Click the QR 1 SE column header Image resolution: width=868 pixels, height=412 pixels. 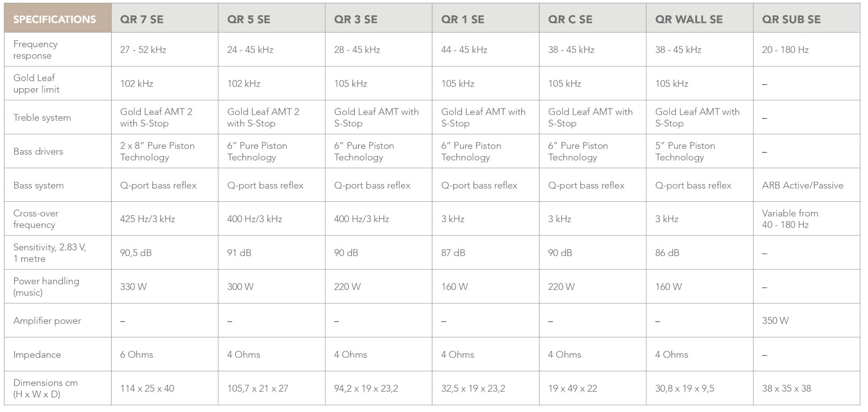point(462,19)
